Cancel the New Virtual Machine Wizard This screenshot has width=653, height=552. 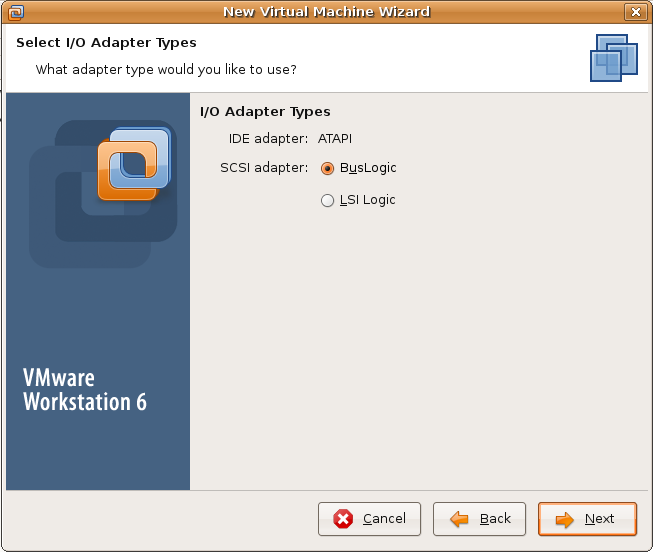point(369,519)
